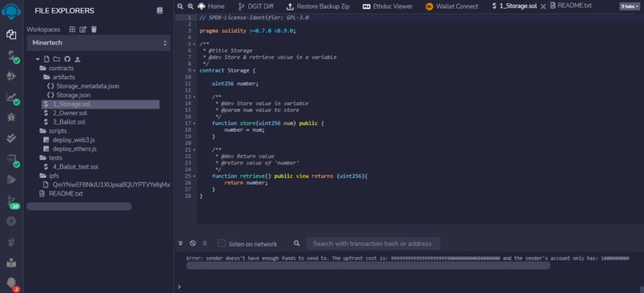This screenshot has width=644, height=293.
Task: Zoom out the editor font
Action: coord(180,6)
